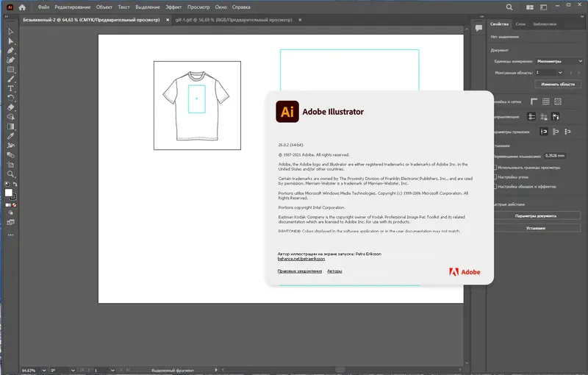
Task: Toggle the rulers display icon
Action: (x=534, y=101)
